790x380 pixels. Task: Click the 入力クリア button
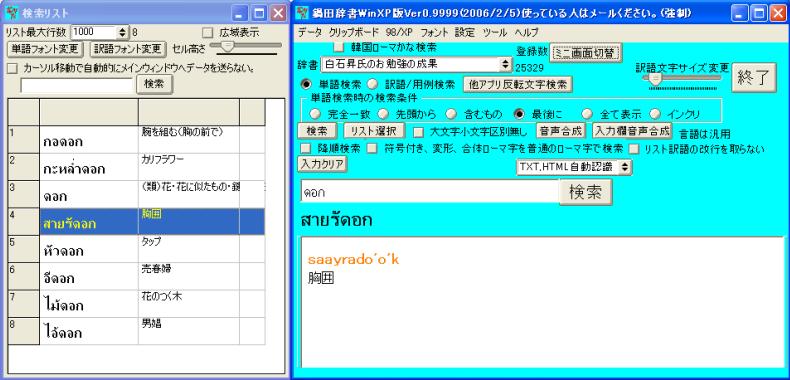pyautogui.click(x=322, y=164)
